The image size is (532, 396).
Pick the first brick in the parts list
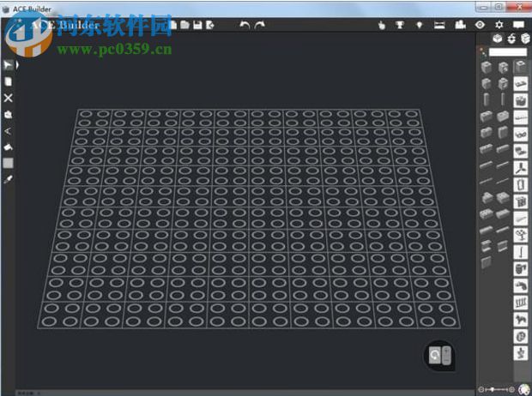pyautogui.click(x=487, y=67)
